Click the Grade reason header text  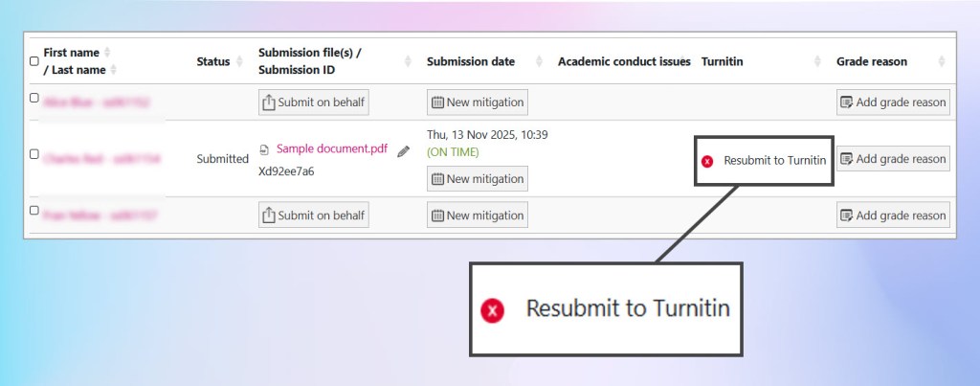point(872,61)
